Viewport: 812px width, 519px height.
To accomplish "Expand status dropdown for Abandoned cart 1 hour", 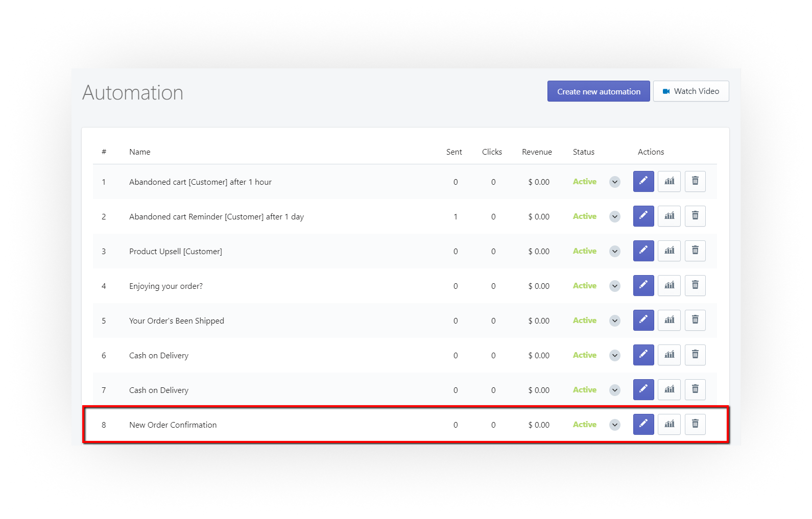I will [x=615, y=182].
